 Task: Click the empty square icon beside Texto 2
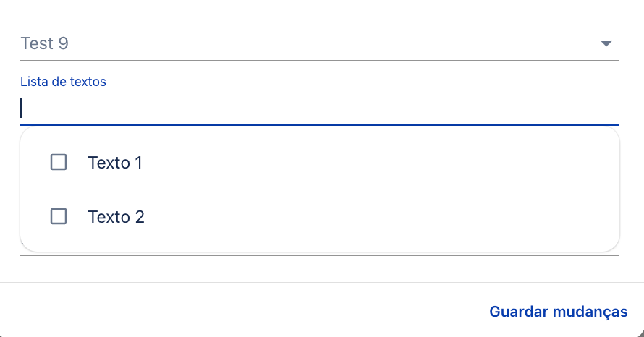[x=59, y=216]
